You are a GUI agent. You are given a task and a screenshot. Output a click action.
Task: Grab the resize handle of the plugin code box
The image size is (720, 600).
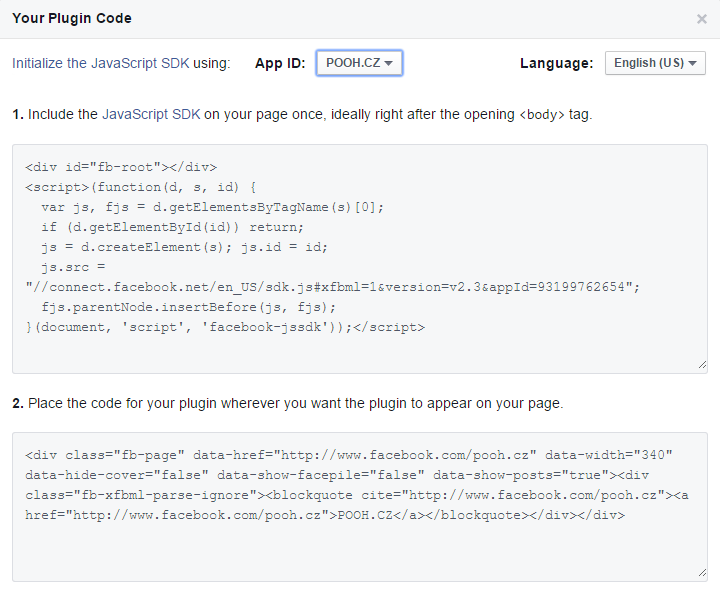click(702, 573)
